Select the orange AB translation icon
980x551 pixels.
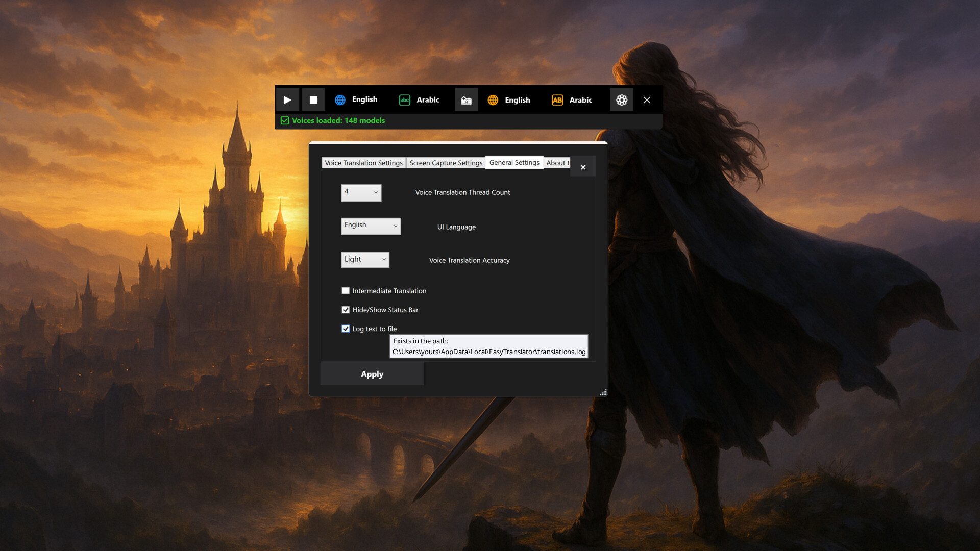(556, 99)
